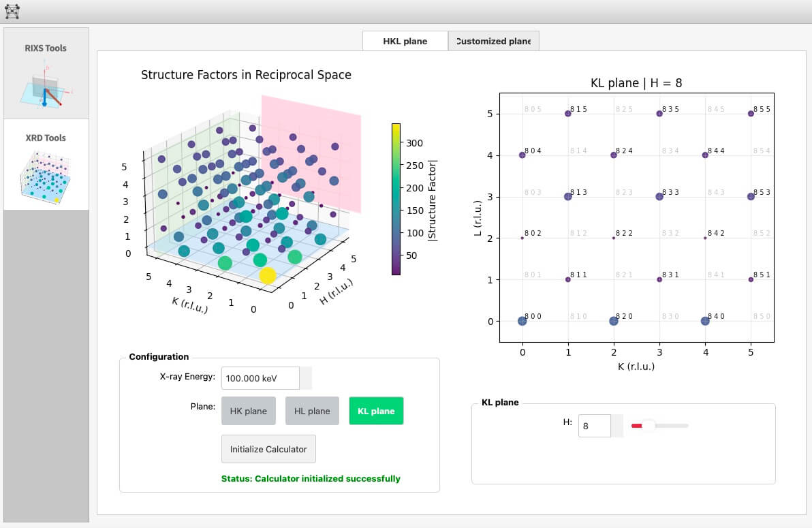Image resolution: width=812 pixels, height=528 pixels.
Task: Click the 8 2 0 reflection dot
Action: click(x=613, y=321)
